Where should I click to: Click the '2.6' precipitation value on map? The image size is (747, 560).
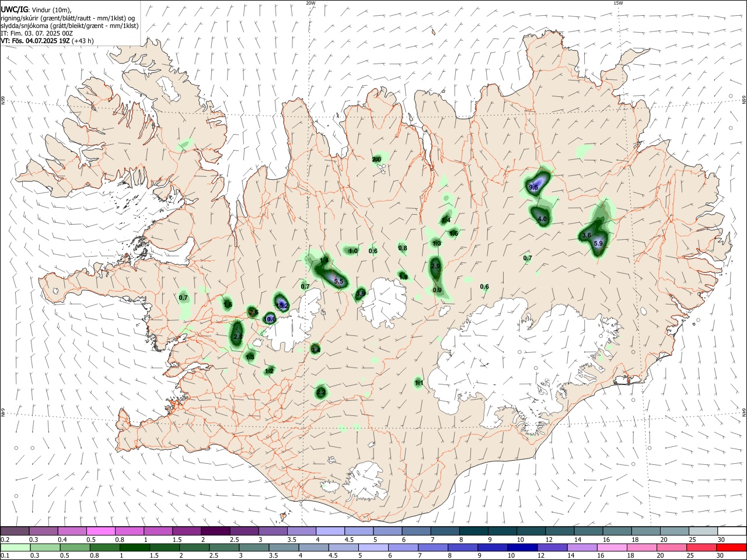pyautogui.click(x=253, y=312)
